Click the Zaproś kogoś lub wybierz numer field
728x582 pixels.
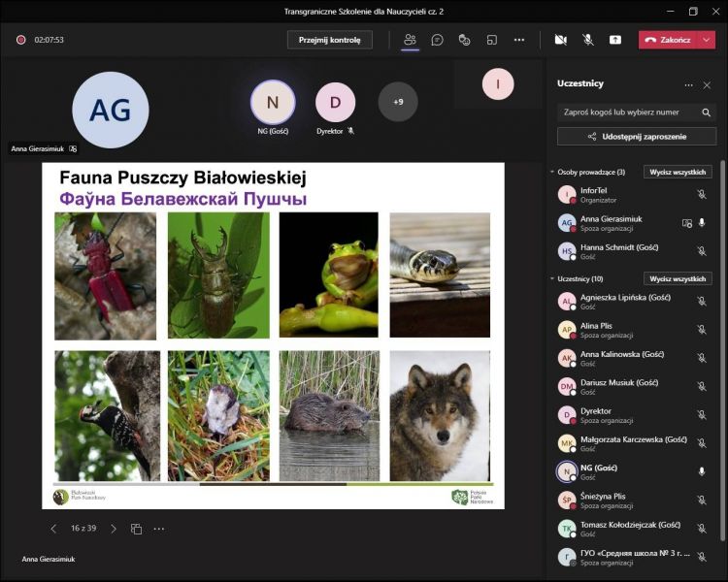point(629,112)
